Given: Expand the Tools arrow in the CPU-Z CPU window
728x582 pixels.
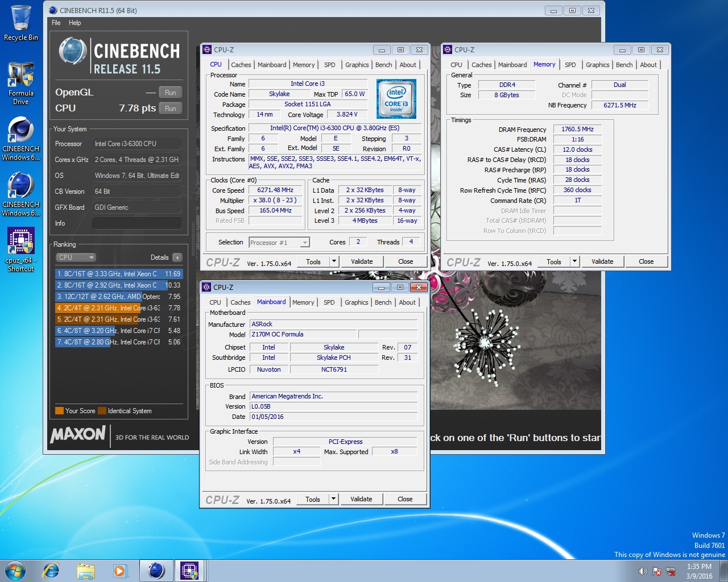Looking at the screenshot, I should [334, 261].
